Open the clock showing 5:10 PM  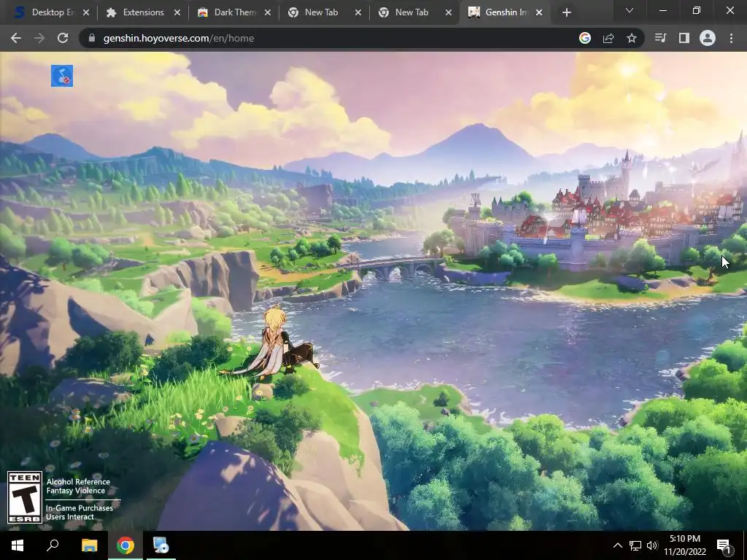(x=685, y=545)
